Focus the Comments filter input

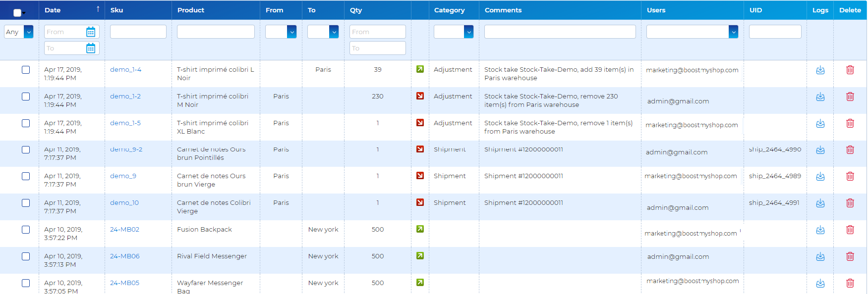tap(560, 32)
